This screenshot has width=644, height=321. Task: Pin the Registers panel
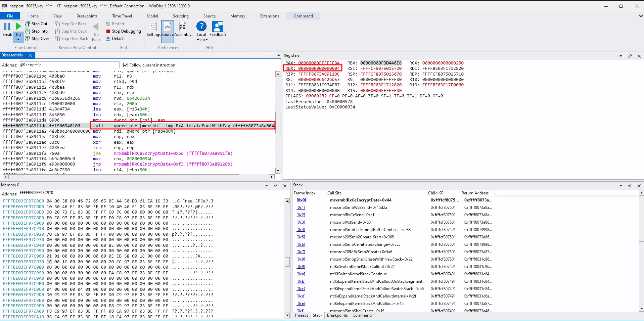pos(630,56)
